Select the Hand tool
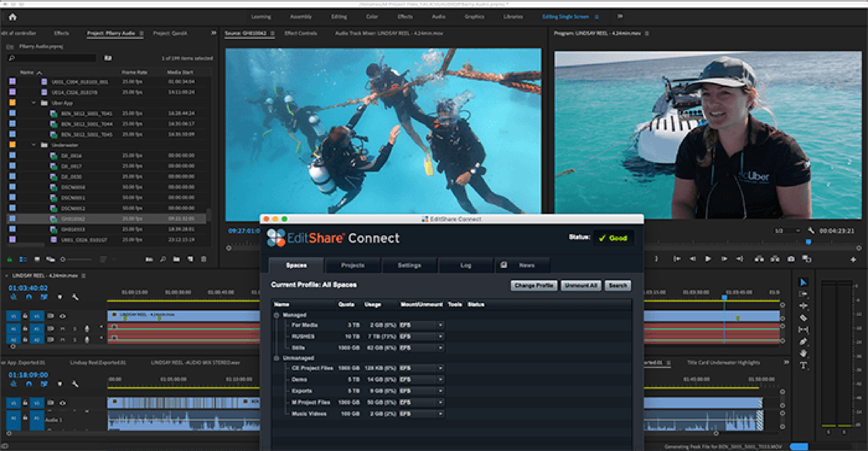Image resolution: width=868 pixels, height=451 pixels. (803, 353)
